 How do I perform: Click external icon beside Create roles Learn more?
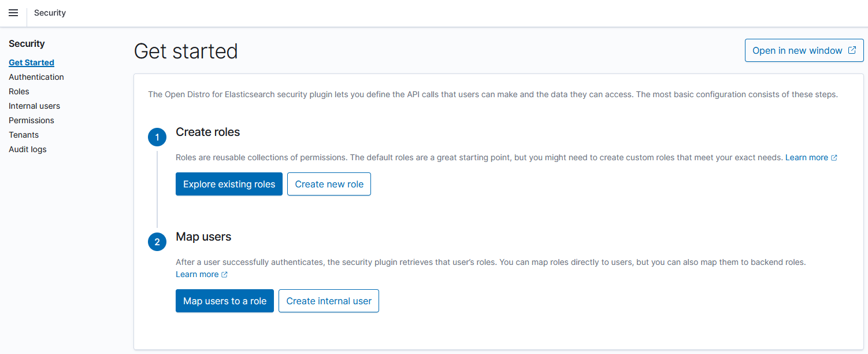coord(834,157)
